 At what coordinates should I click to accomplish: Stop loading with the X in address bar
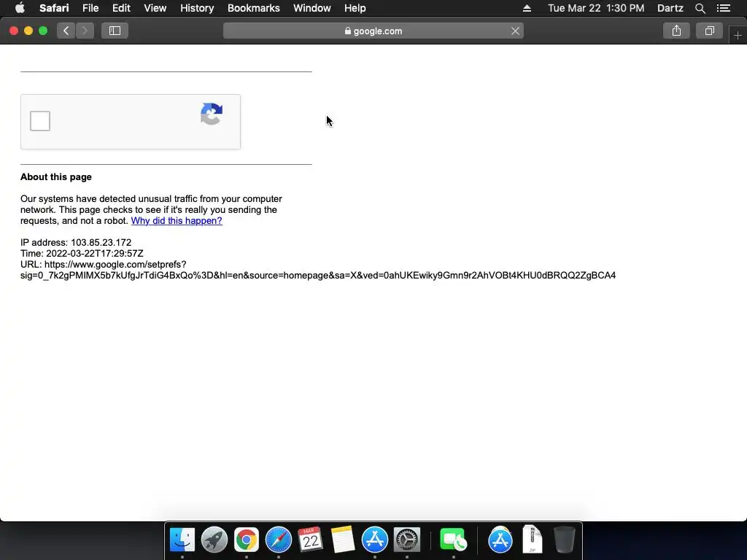(x=515, y=31)
